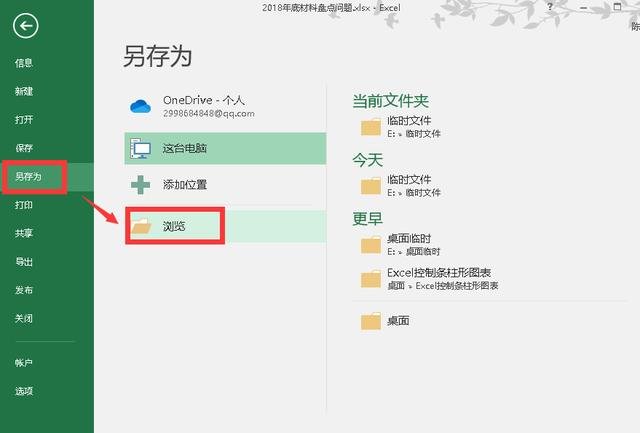Choose 这台电脑 as save location
The image size is (640, 433).
(225, 148)
